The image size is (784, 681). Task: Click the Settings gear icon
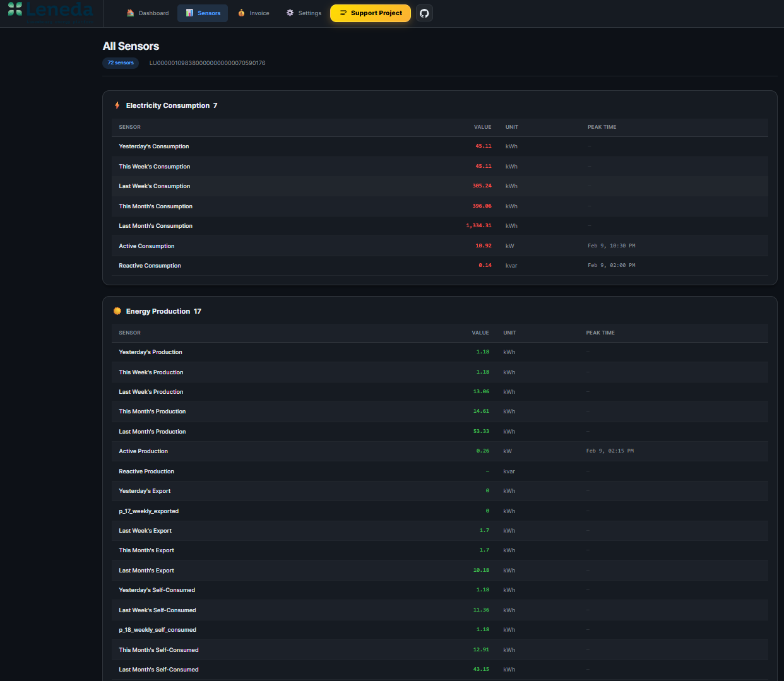pyautogui.click(x=290, y=13)
